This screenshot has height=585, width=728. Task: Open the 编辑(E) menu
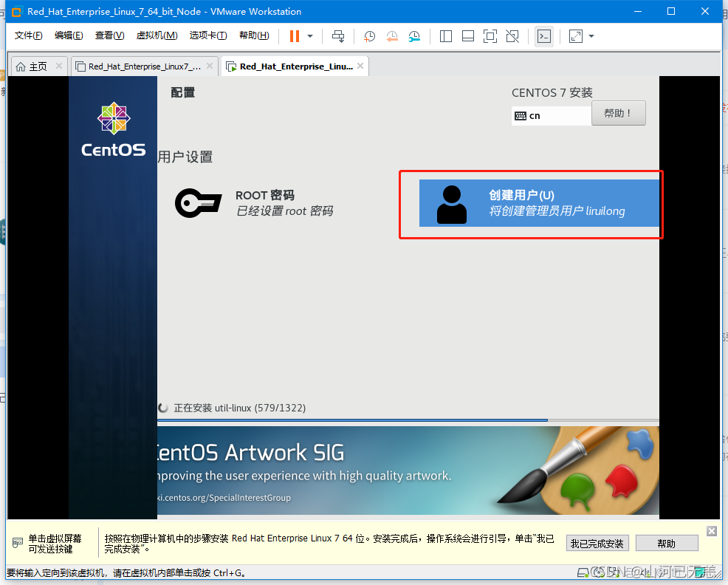tap(69, 35)
